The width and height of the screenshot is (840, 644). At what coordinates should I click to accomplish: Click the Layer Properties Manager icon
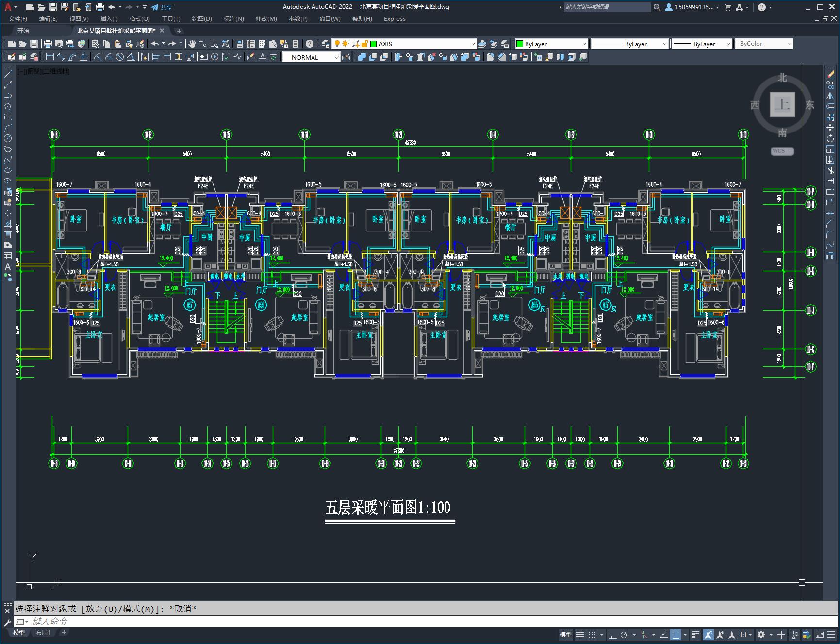326,44
